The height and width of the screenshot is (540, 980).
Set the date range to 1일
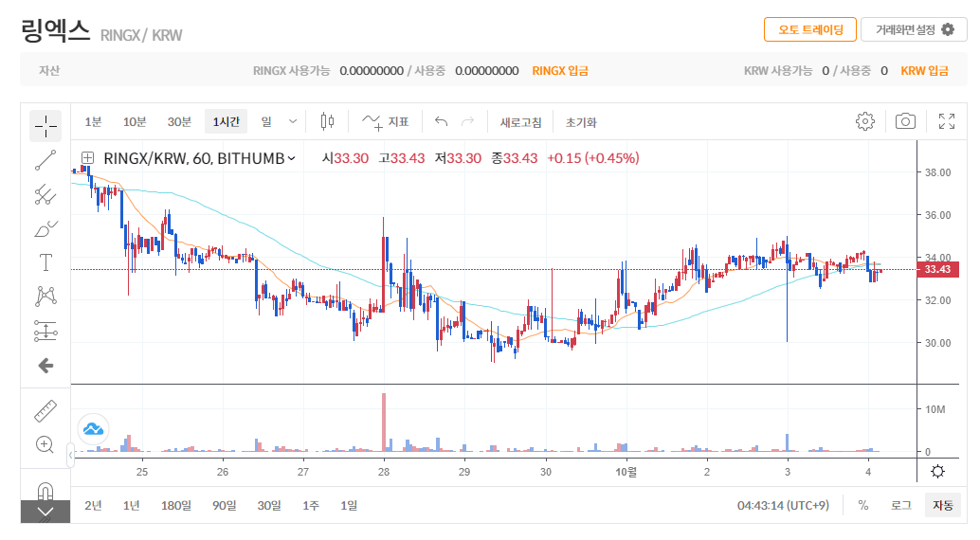click(349, 505)
